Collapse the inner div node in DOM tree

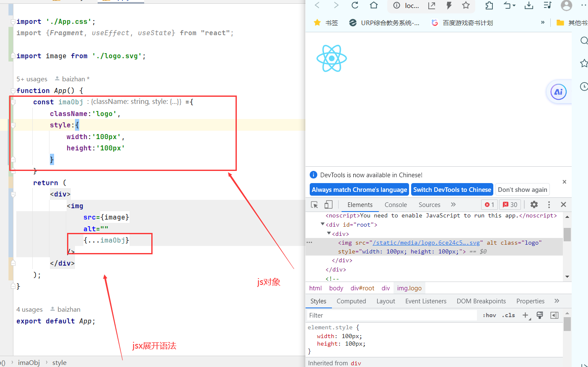[x=329, y=233]
